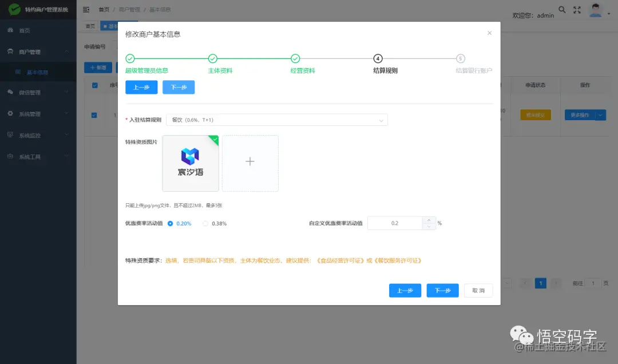Viewport: 618px width, 364px height.
Task: Click the uploaded 宸汐语 qualification image thumbnail
Action: pyautogui.click(x=191, y=163)
